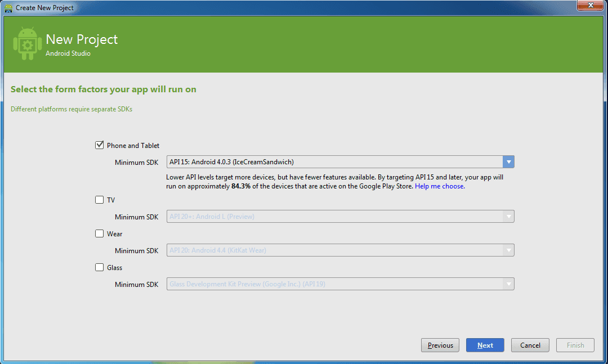608x364 pixels.
Task: Click the Glass checkbox label
Action: [x=114, y=267]
